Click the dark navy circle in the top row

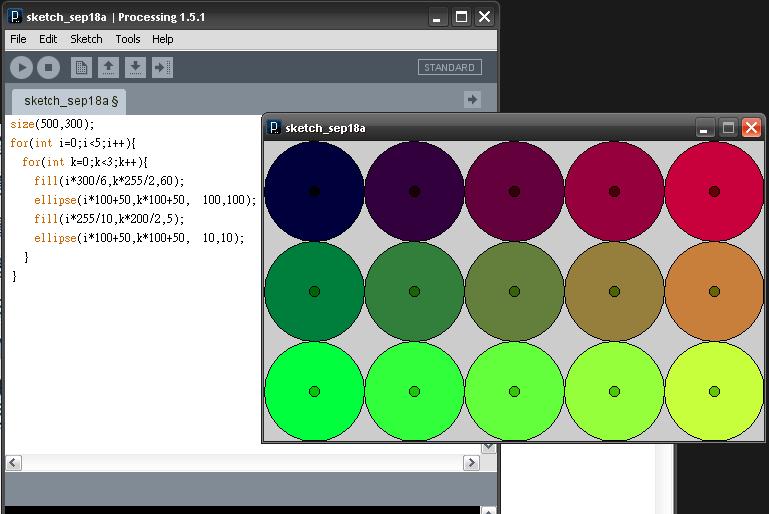coord(314,191)
